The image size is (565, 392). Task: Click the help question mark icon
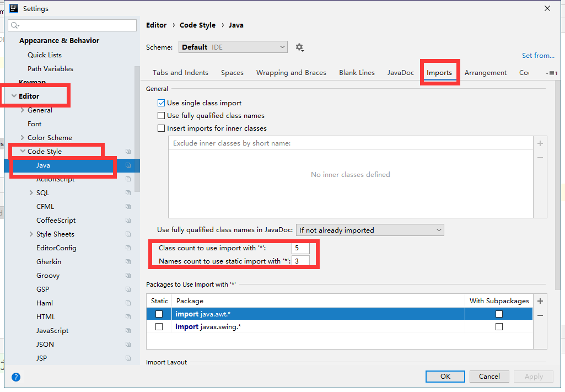16,377
